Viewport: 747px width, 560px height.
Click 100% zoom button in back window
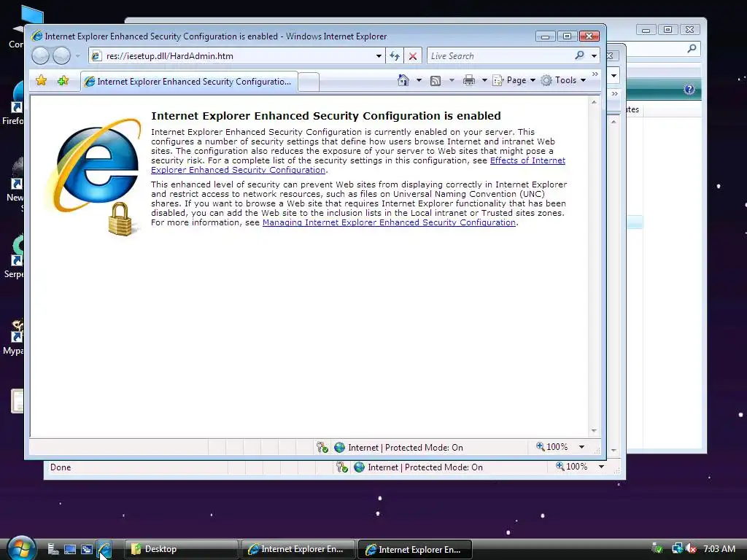[x=572, y=467]
